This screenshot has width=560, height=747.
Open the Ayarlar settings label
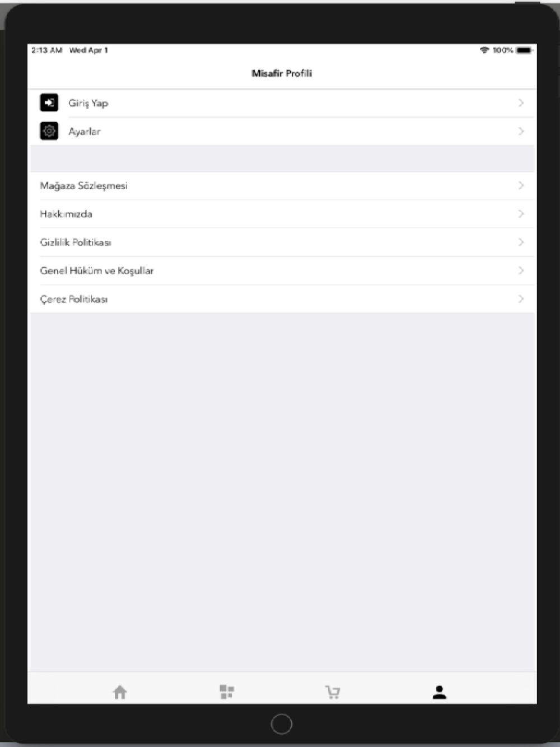tap(85, 132)
